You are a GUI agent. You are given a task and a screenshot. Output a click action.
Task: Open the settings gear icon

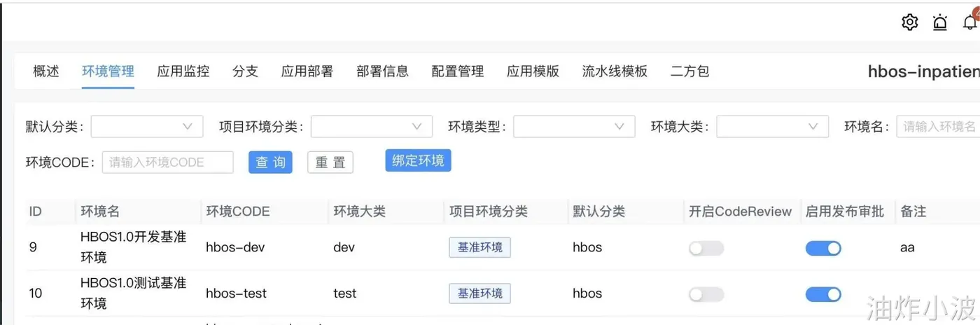point(909,22)
